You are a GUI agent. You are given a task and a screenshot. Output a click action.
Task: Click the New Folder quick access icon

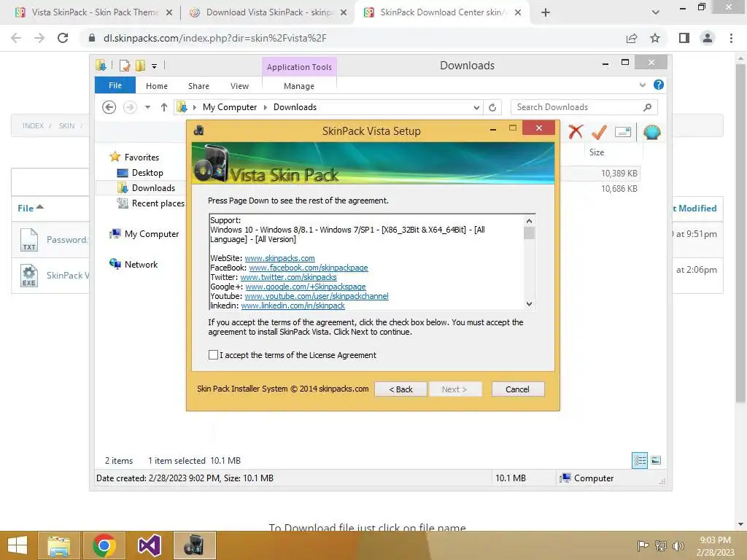click(x=141, y=66)
